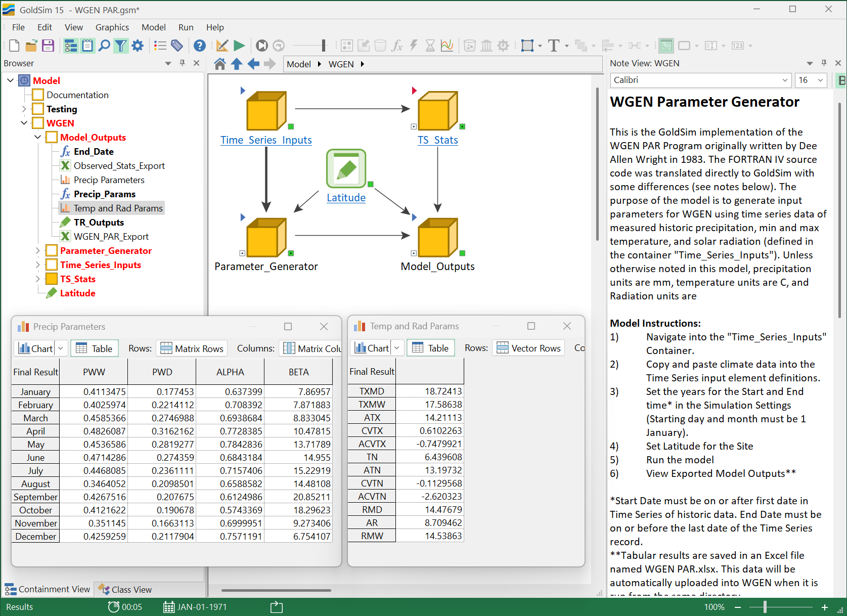Open a model with the folder icon

point(31,46)
